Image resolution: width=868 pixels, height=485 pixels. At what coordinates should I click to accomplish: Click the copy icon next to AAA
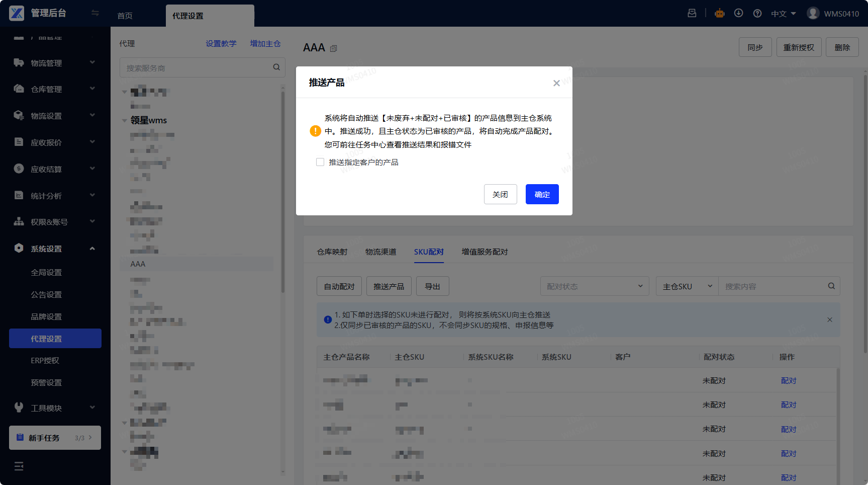[334, 48]
